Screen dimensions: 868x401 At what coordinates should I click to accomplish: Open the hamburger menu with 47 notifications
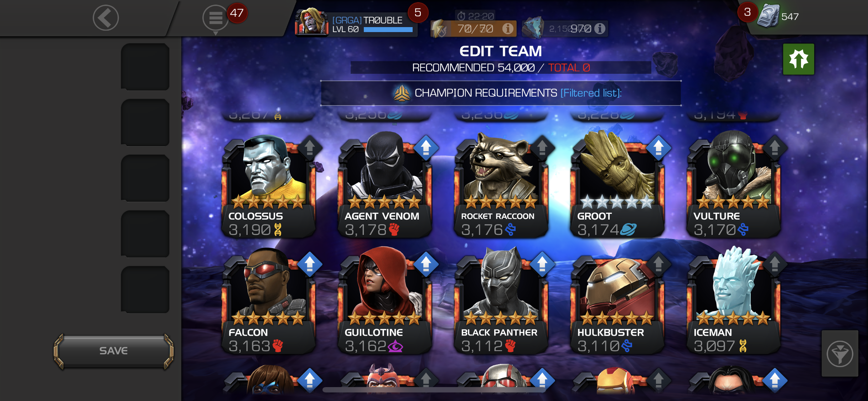pos(216,17)
